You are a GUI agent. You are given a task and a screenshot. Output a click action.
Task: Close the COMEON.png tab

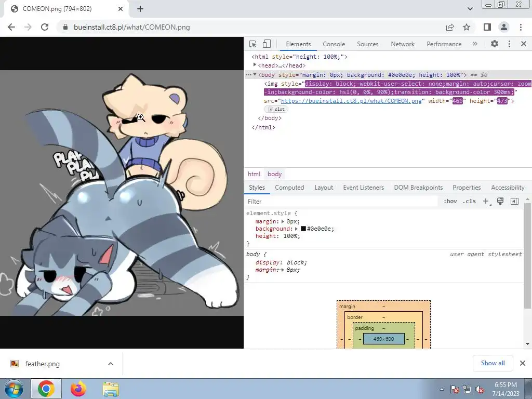[x=121, y=9]
